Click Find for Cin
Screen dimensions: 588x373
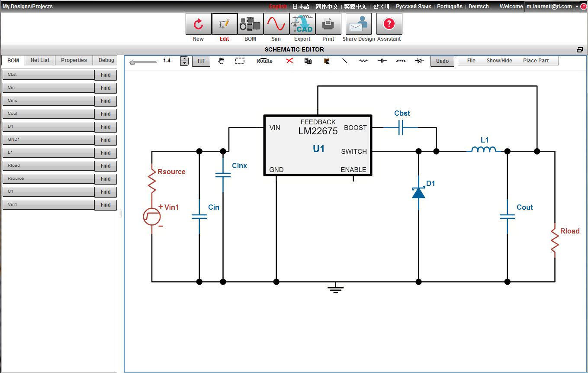[106, 88]
